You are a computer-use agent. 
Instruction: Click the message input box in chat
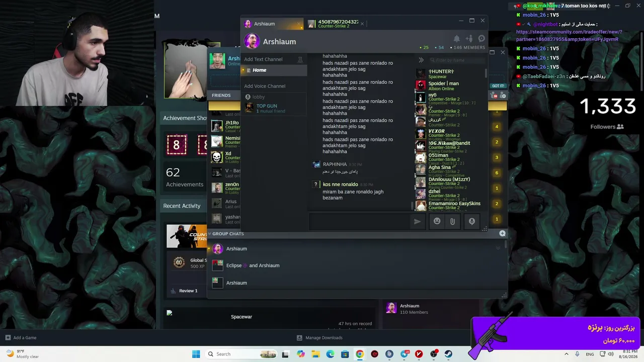tap(360, 221)
